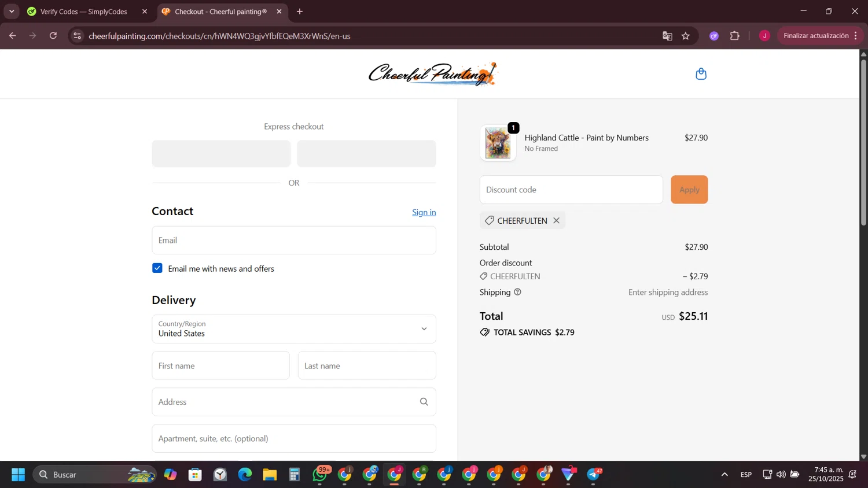868x488 pixels.
Task: Click the Cheerful Painting logo
Action: tap(432, 74)
